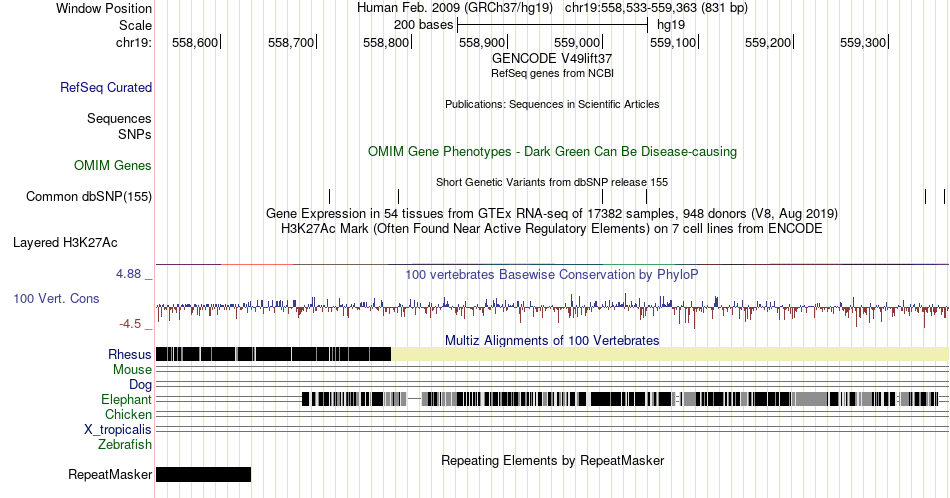
Task: Click the 558,600 ruler position
Action: [x=195, y=42]
